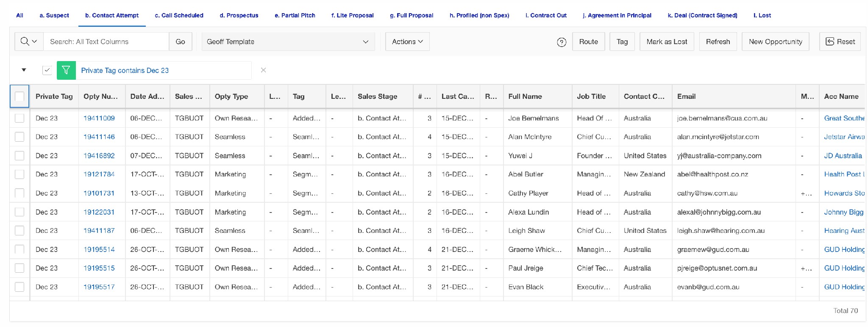868x327 pixels.
Task: Click the Reset button icon
Action: [x=830, y=42]
